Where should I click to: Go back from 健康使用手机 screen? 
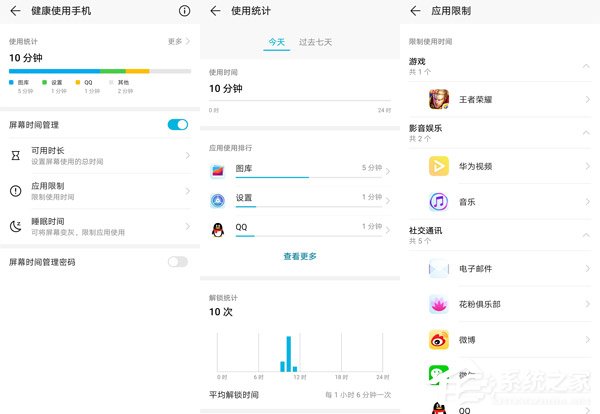click(15, 11)
